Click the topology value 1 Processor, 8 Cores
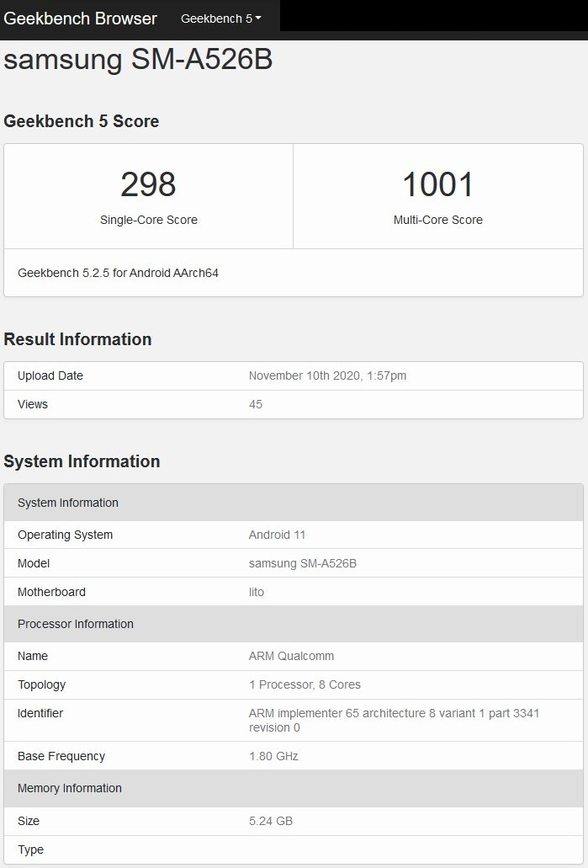The width and height of the screenshot is (588, 868). click(305, 684)
